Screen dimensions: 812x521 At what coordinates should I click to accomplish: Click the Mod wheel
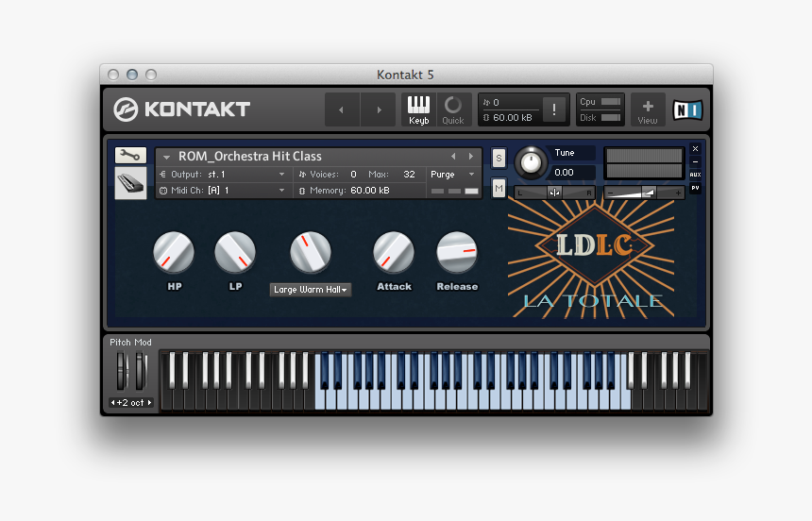point(141,370)
